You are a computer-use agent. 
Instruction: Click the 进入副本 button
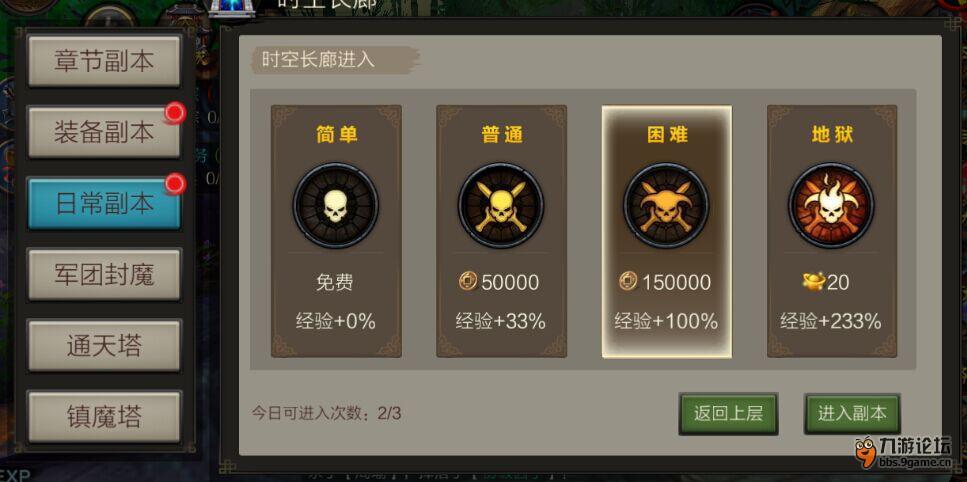(852, 414)
